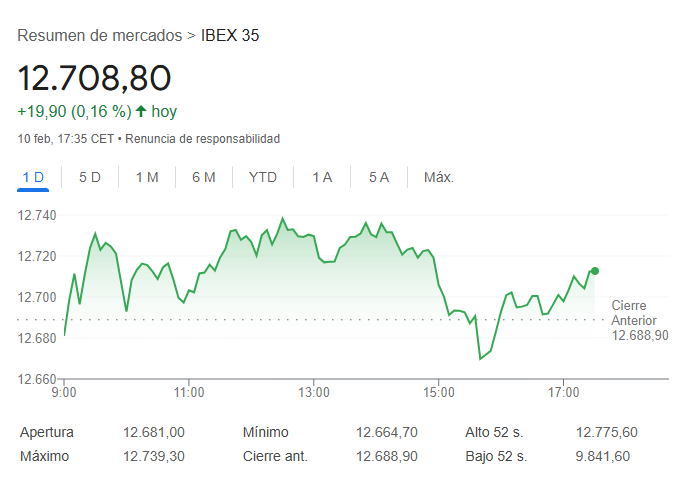689x479 pixels.
Task: Click the Apertura value 12.681,00
Action: coord(154,433)
